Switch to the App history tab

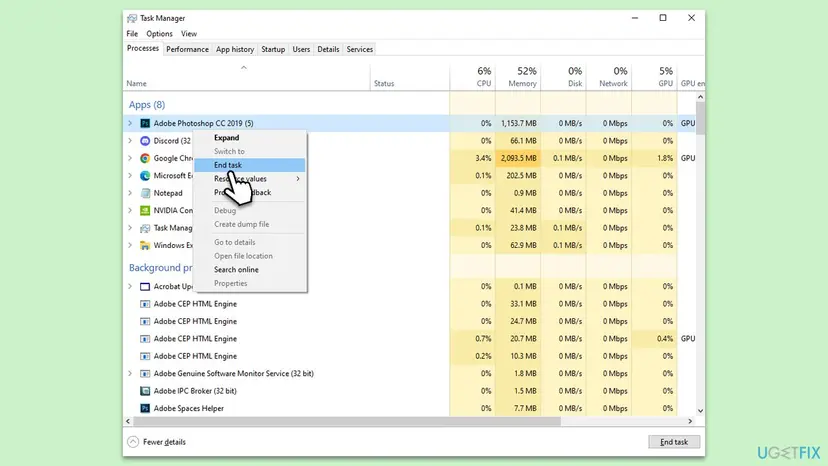(235, 49)
